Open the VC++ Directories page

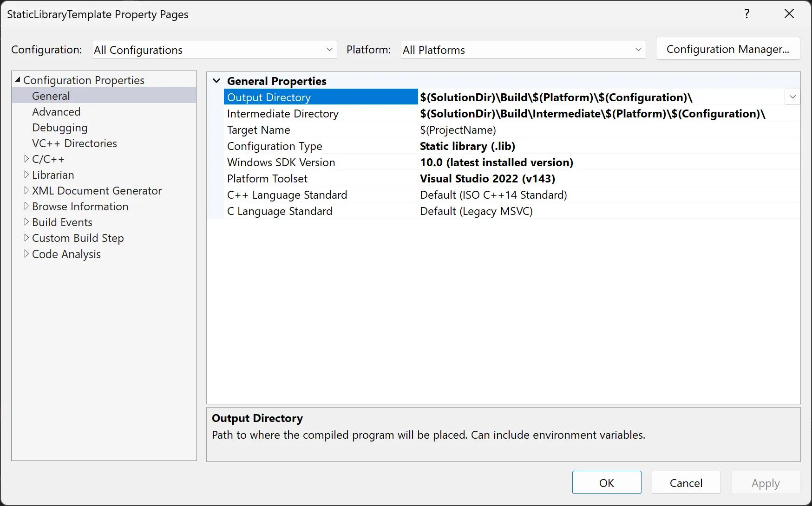coord(74,143)
